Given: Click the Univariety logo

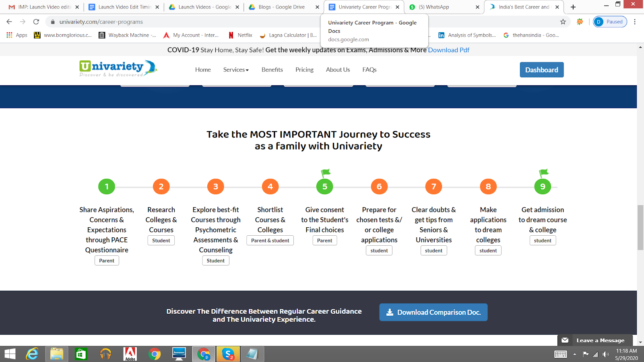Looking at the screenshot, I should (118, 68).
